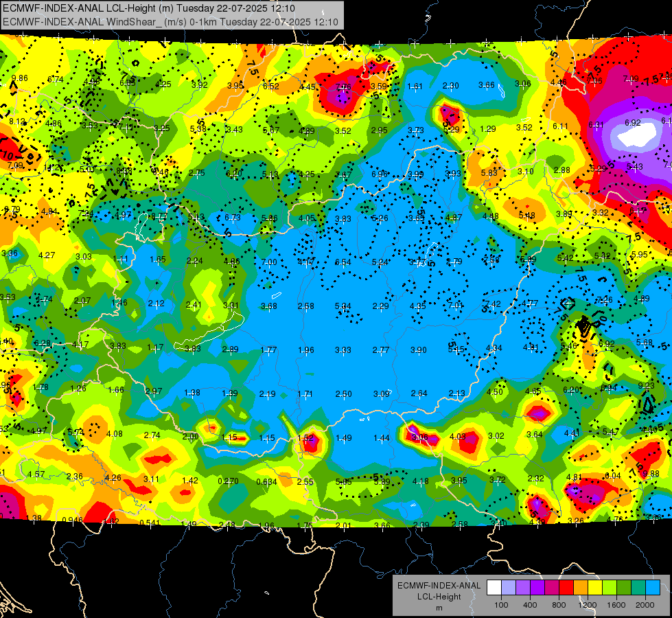This screenshot has height=618, width=672.
Task: Click the wind shear value 2.41
Action: 194,305
